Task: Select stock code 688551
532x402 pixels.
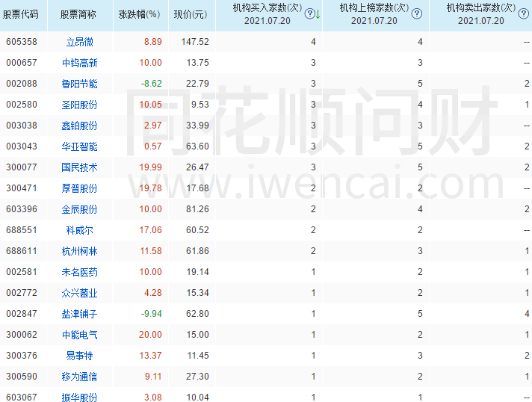Action: 22,230
